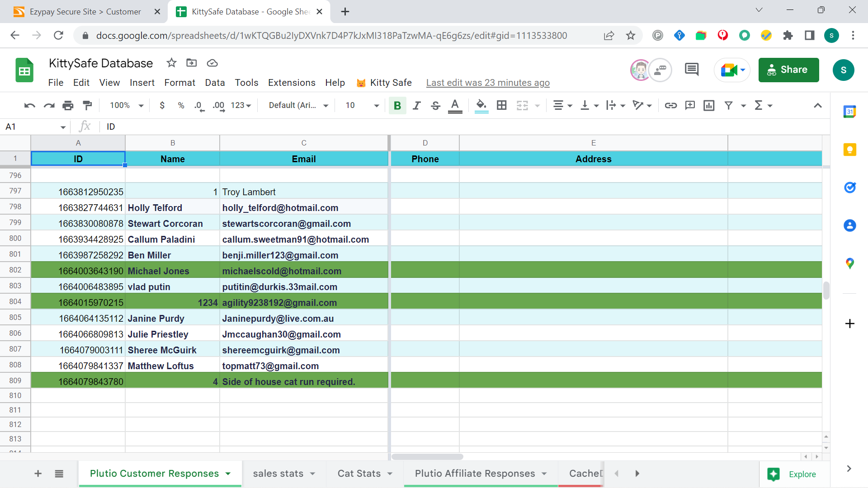Open the Google Meet call button
Image resolution: width=868 pixels, height=488 pixels.
[732, 70]
